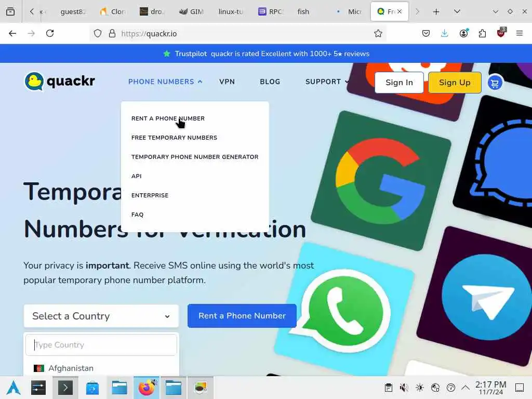Viewport: 532px width, 399px height.
Task: Select FAQ menu entry
Action: pos(137,215)
